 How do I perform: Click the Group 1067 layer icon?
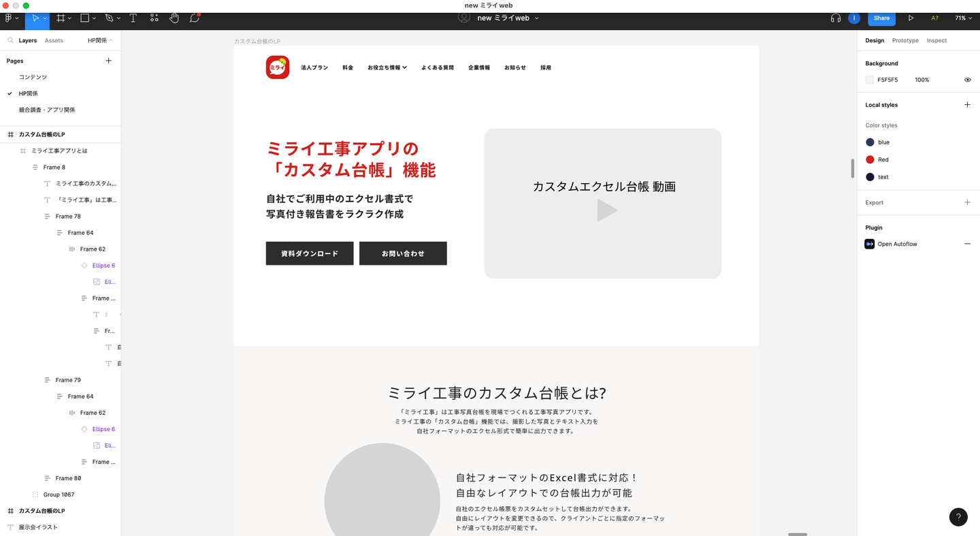pyautogui.click(x=35, y=494)
